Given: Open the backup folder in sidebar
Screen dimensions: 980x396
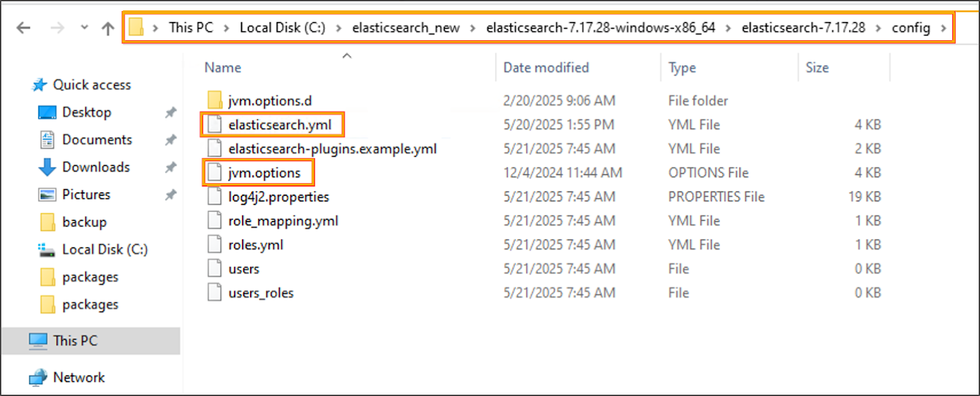Looking at the screenshot, I should point(84,222).
